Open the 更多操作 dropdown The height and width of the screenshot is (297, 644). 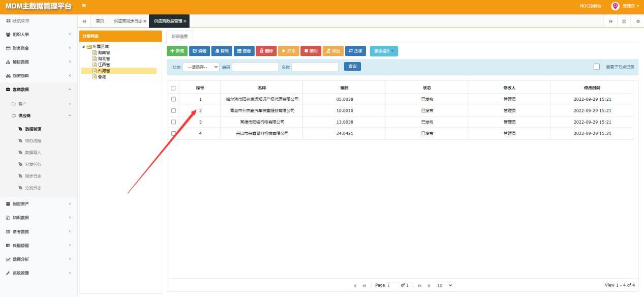coord(384,51)
